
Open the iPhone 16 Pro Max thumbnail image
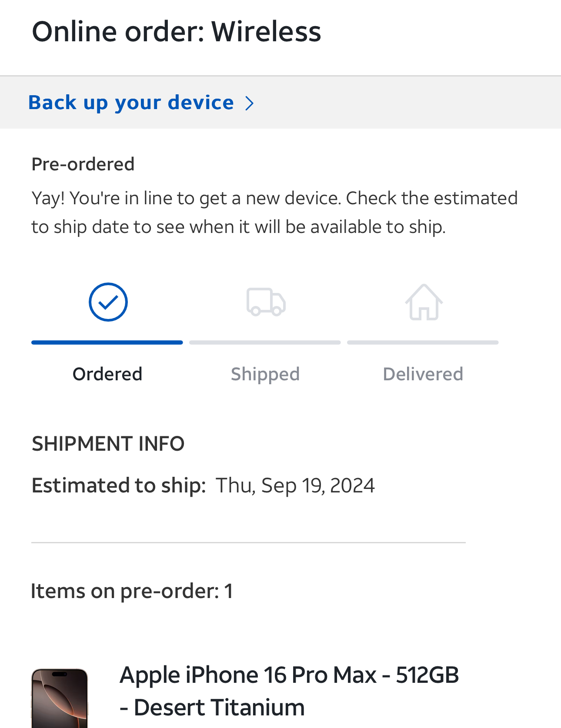click(x=60, y=698)
